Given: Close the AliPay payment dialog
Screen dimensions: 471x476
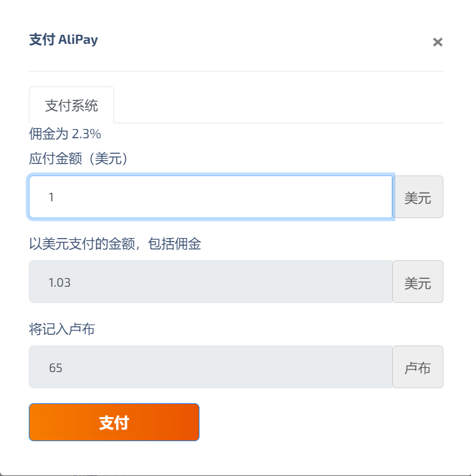Looking at the screenshot, I should [x=438, y=42].
